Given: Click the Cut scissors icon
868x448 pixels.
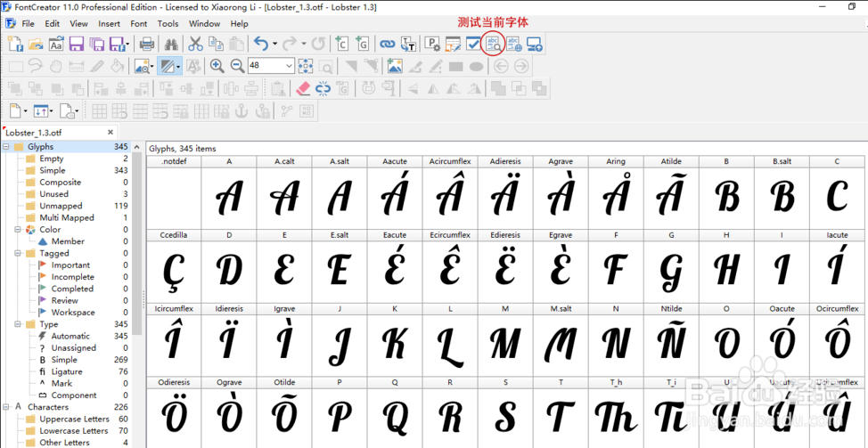Looking at the screenshot, I should [195, 44].
